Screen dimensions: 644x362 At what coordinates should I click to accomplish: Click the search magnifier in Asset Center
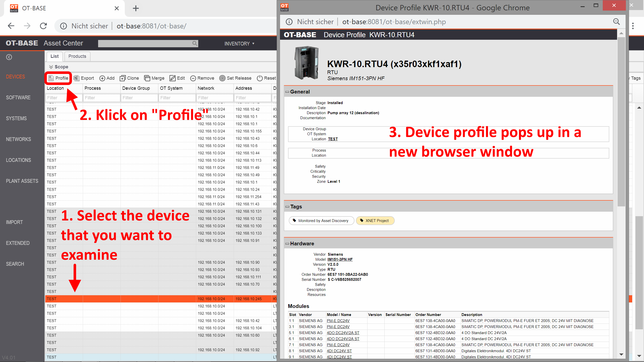(194, 43)
